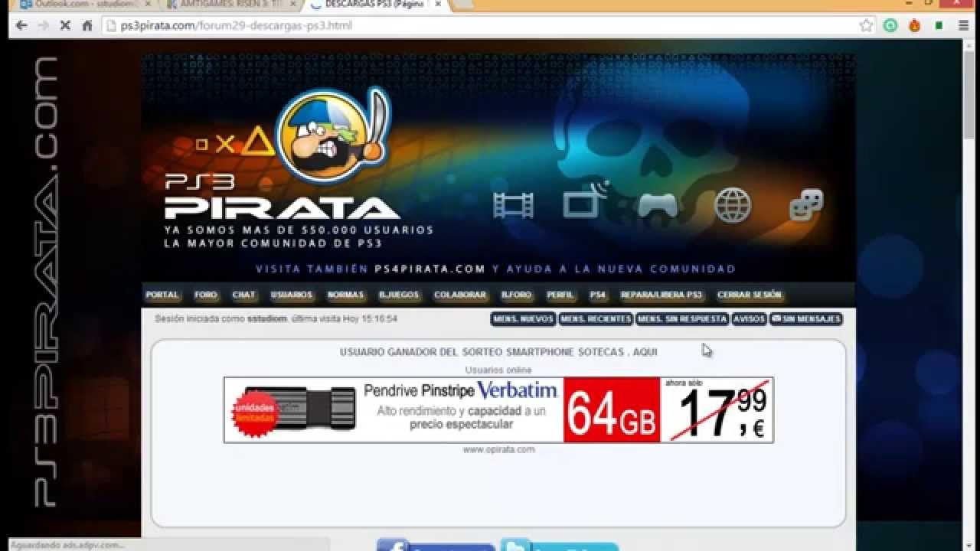
Task: Click the new tab button
Action: [463, 5]
